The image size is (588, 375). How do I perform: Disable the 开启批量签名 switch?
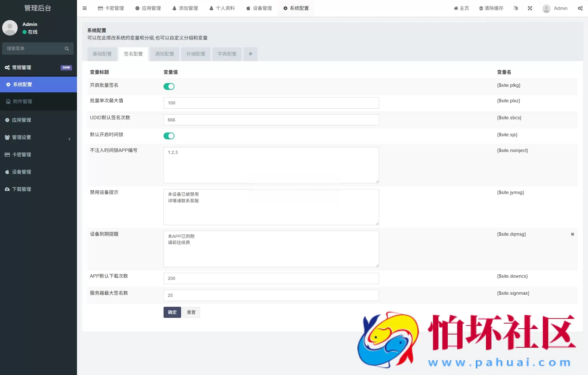coord(169,86)
